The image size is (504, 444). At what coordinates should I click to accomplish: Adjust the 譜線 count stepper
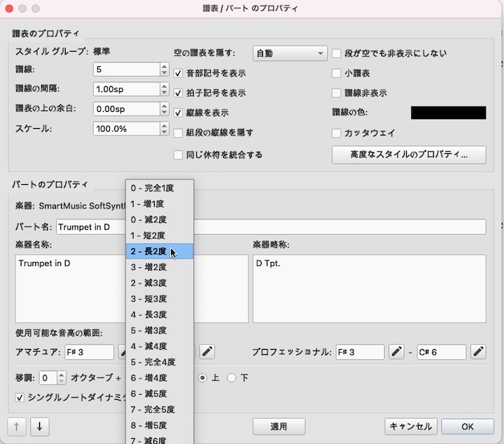coord(164,69)
